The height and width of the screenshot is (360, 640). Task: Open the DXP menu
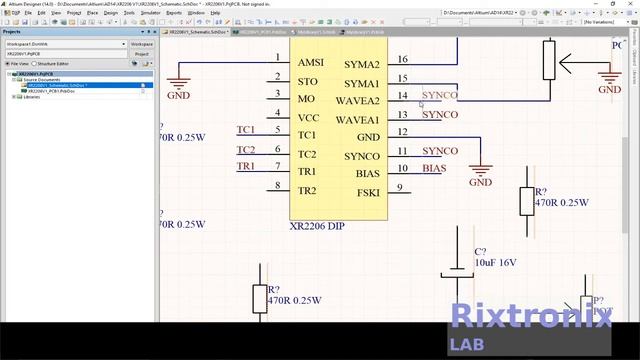click(x=12, y=13)
